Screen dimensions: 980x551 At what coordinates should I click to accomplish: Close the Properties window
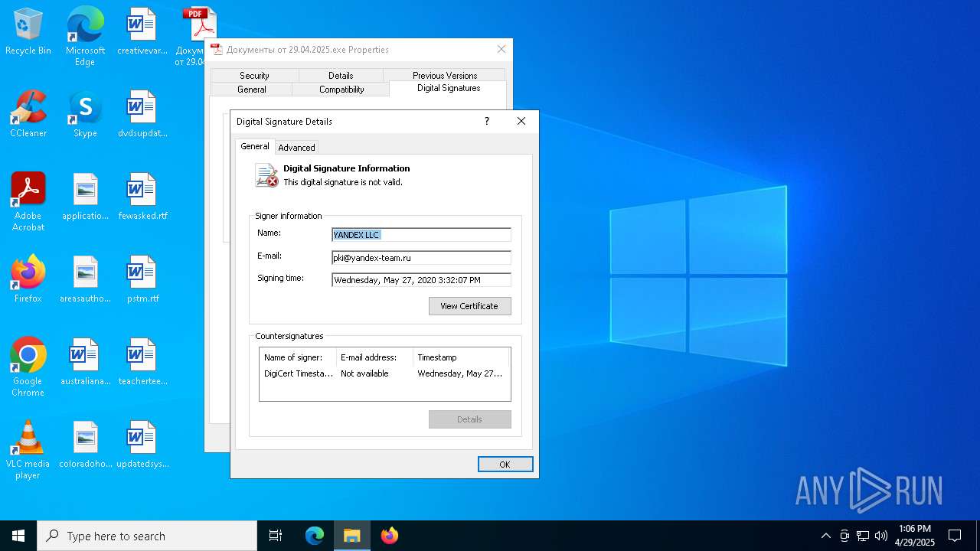coord(501,49)
